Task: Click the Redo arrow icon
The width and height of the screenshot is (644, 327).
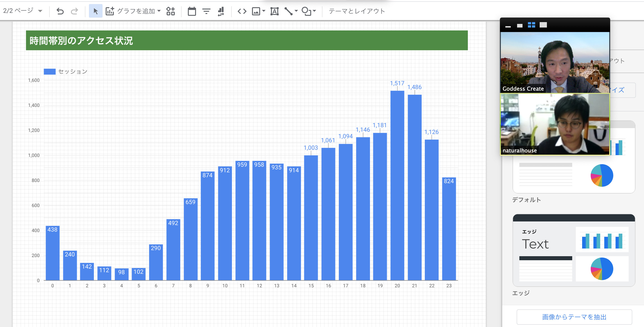Action: click(x=74, y=11)
